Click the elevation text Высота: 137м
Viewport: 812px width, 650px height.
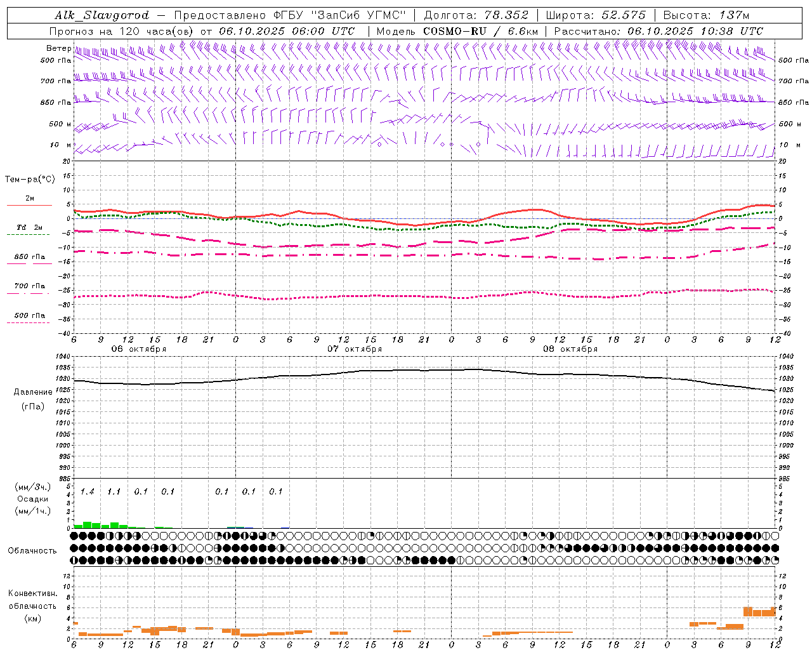[x=706, y=15]
